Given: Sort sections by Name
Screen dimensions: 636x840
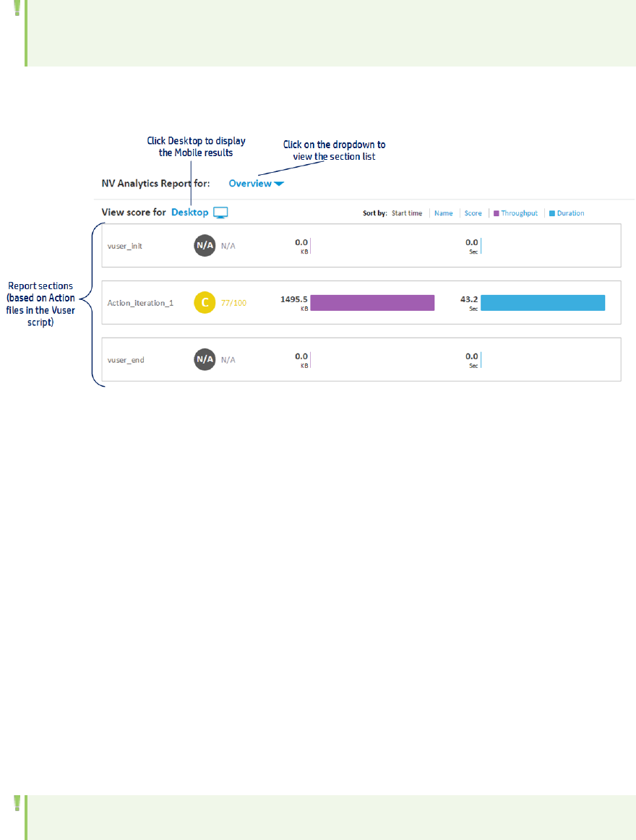Looking at the screenshot, I should 444,213.
